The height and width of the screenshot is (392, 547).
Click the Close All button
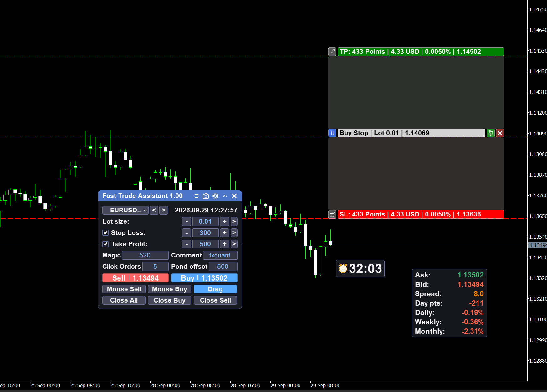124,300
